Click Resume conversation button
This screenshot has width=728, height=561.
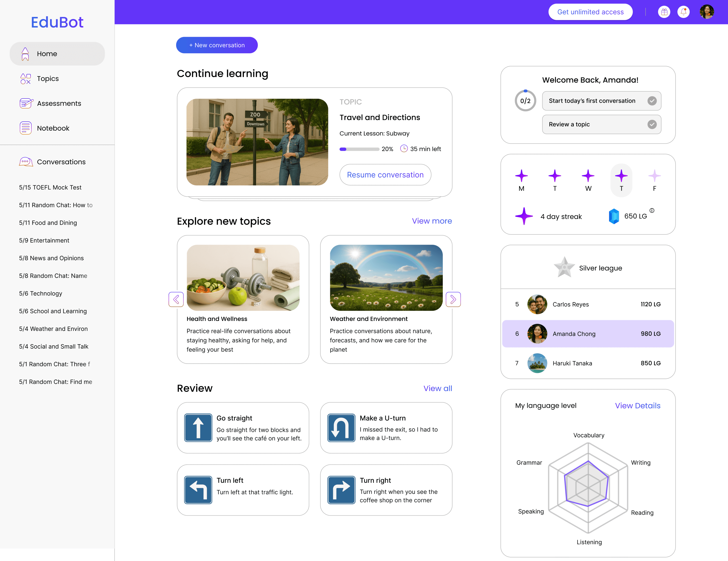pyautogui.click(x=385, y=174)
